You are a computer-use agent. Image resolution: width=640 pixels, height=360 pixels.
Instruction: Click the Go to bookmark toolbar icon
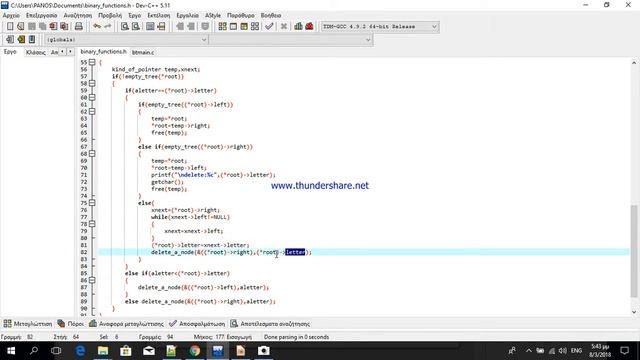[32, 40]
